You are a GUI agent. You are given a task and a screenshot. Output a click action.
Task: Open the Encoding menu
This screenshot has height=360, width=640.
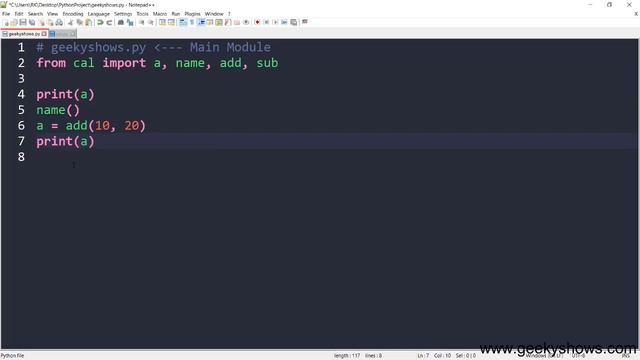73,14
